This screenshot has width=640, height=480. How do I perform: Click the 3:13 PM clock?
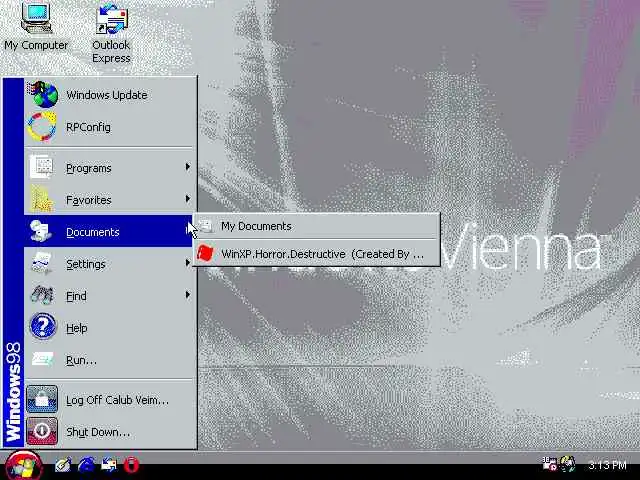click(x=607, y=465)
